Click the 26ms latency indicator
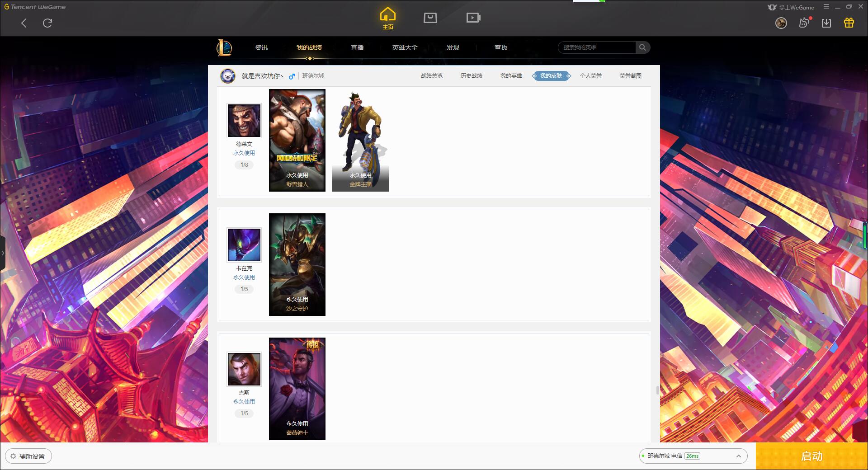Screen dimensions: 868x470 coord(692,456)
